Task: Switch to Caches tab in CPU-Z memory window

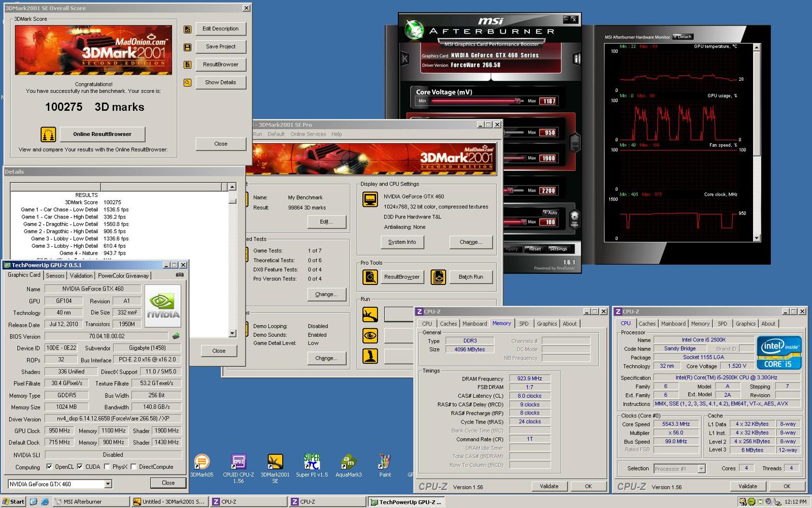Action: pos(448,324)
